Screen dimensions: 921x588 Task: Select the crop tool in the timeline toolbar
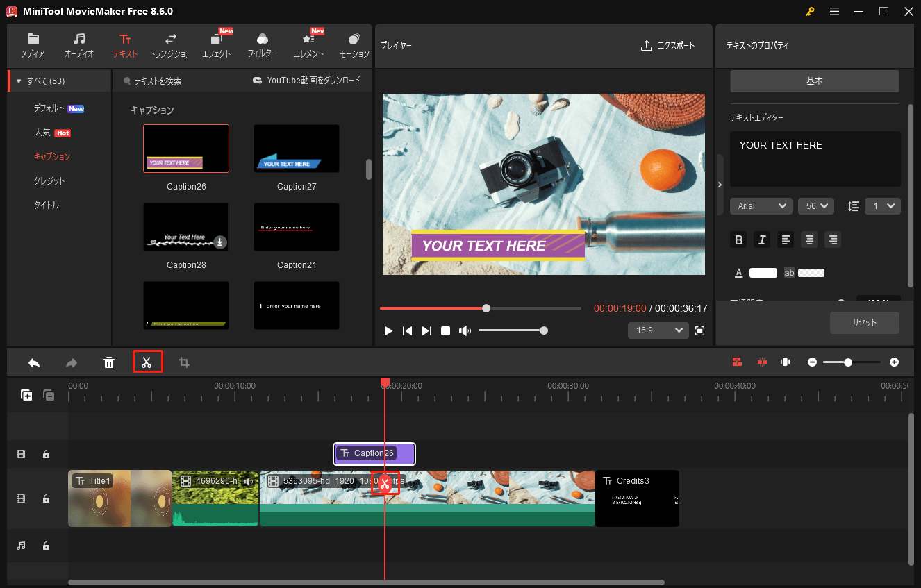click(183, 362)
